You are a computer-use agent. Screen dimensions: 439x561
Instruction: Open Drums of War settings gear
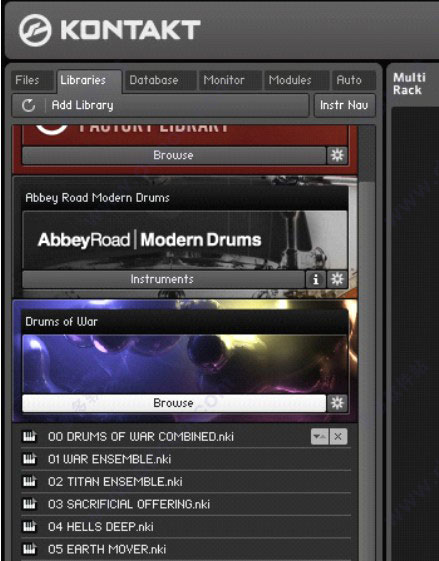(x=337, y=403)
